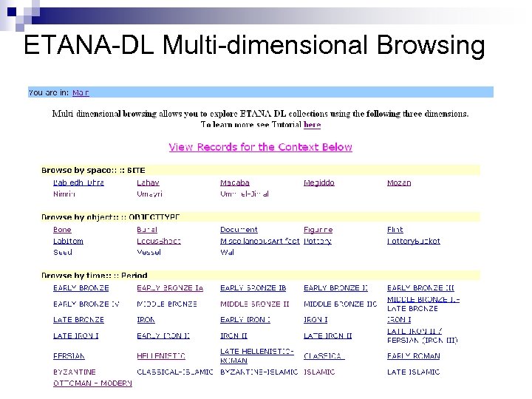Open the EARLY BRONZE IA period
Viewport: 532px width, 399px height.
pos(170,288)
